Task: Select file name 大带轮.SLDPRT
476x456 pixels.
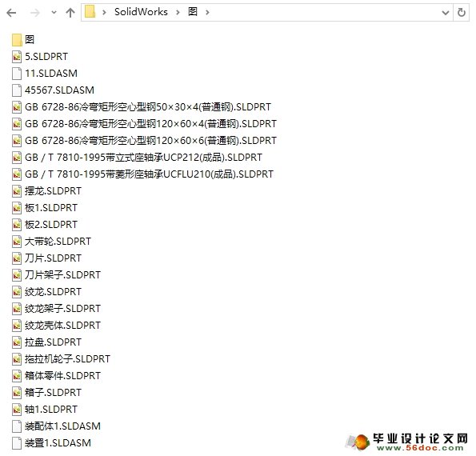Action: point(58,242)
